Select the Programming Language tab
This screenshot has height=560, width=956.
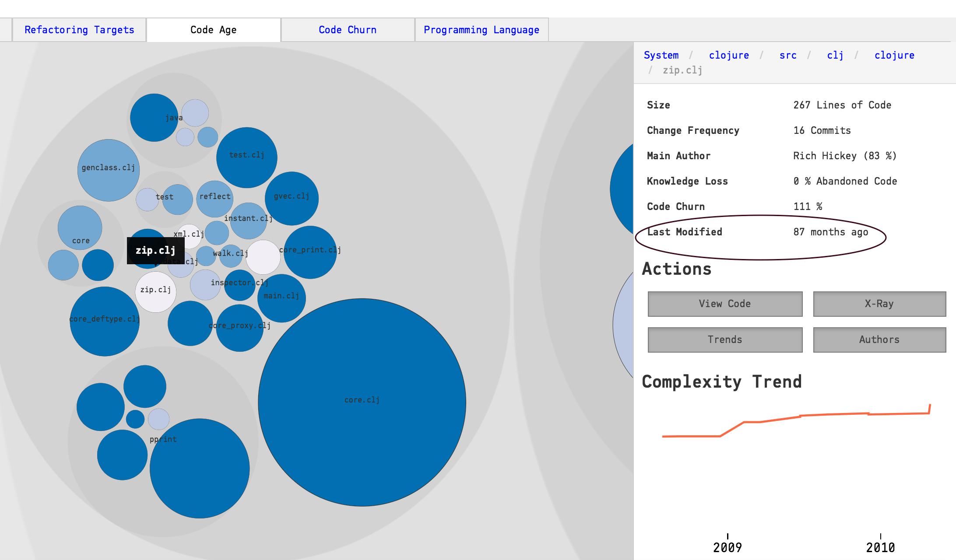[x=481, y=30]
